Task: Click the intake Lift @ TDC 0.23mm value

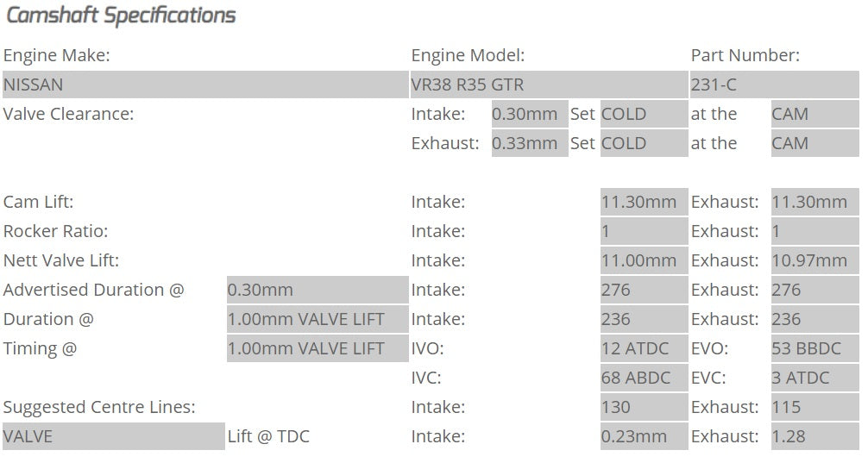Action: click(x=644, y=437)
